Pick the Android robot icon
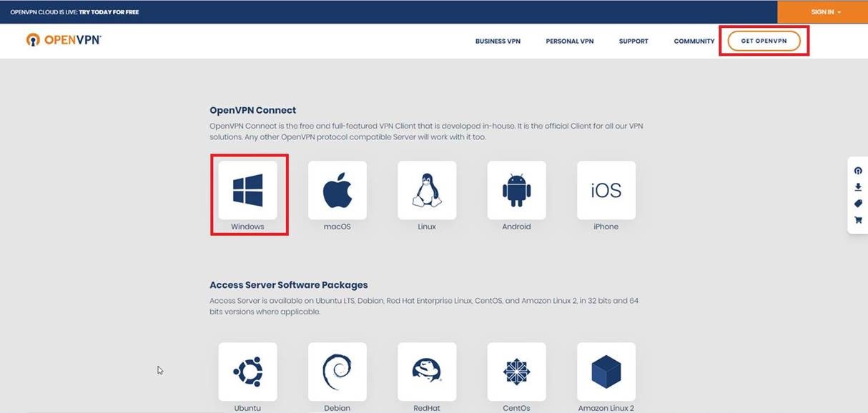Screen dimensions: 868x413 click(x=516, y=190)
